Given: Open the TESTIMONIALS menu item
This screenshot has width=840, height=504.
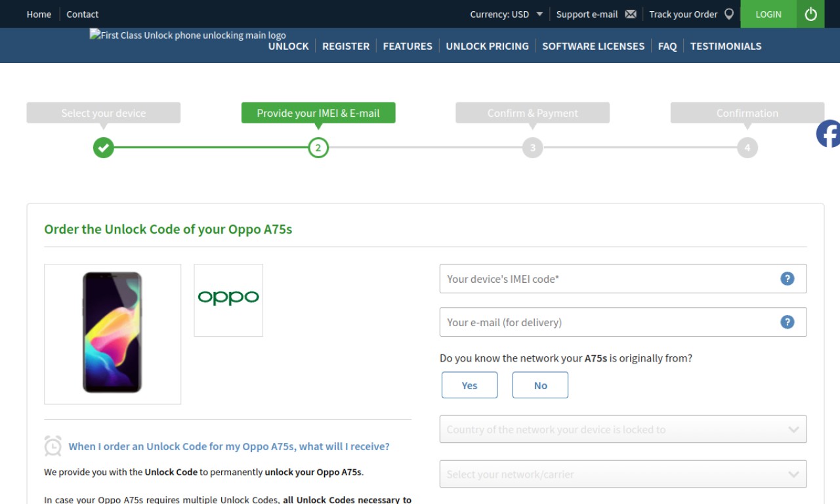Looking at the screenshot, I should 726,46.
